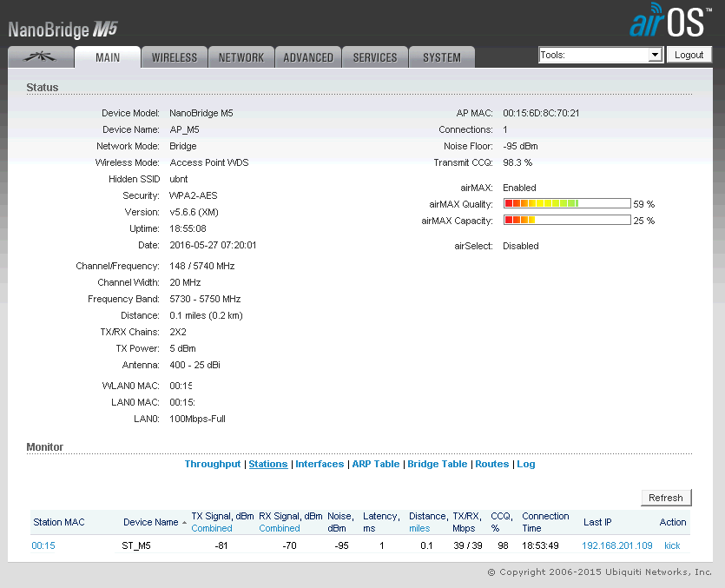Go to the ADVANCED tab

click(308, 57)
